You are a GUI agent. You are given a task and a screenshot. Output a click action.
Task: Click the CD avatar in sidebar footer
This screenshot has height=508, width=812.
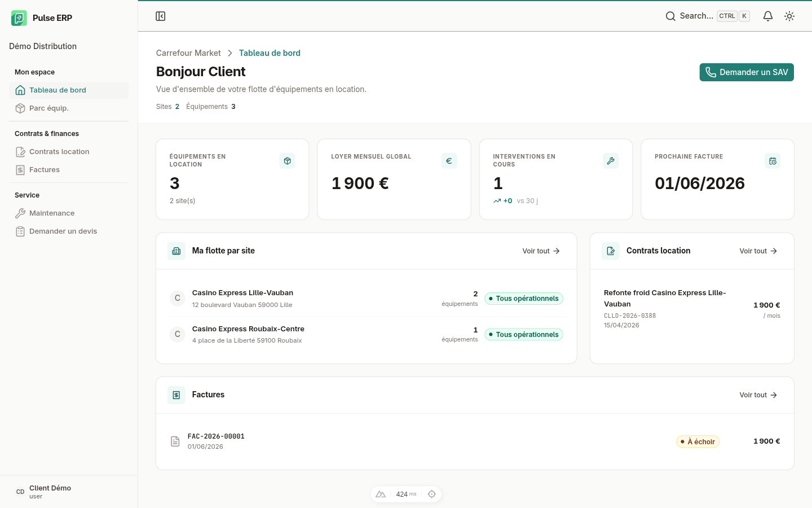tap(20, 492)
